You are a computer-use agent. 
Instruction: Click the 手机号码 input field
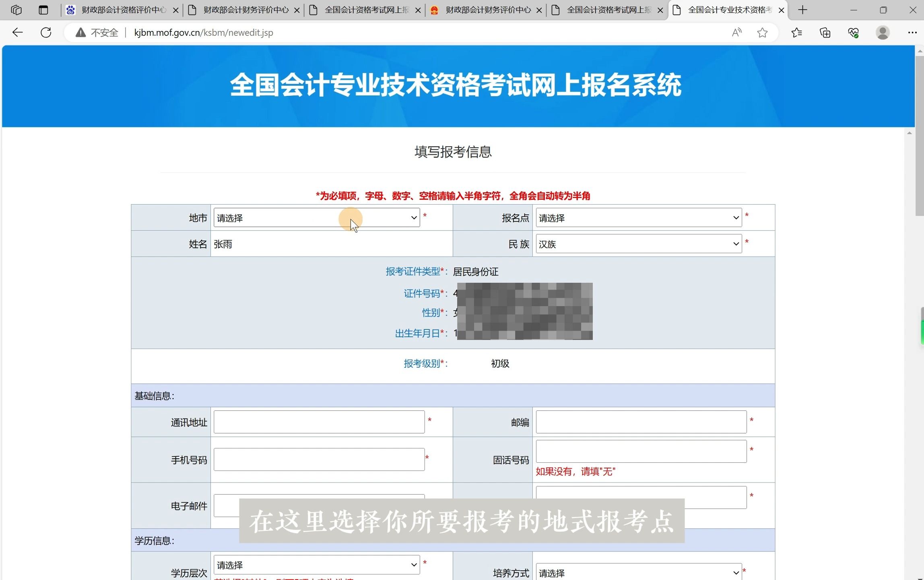[x=319, y=459]
